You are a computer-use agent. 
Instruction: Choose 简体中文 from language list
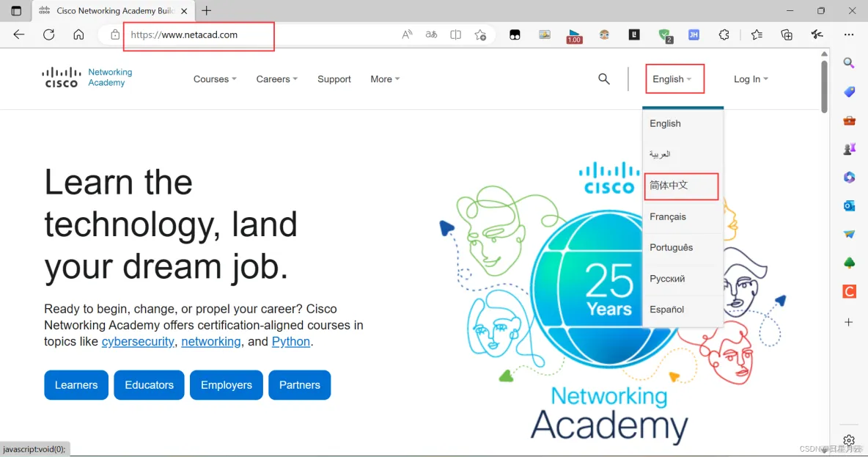pos(683,186)
